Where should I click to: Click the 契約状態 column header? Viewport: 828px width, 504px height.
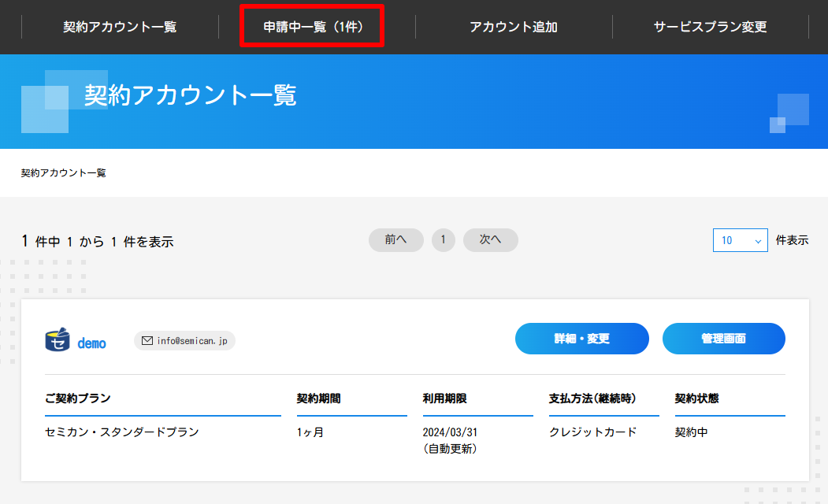click(x=696, y=398)
